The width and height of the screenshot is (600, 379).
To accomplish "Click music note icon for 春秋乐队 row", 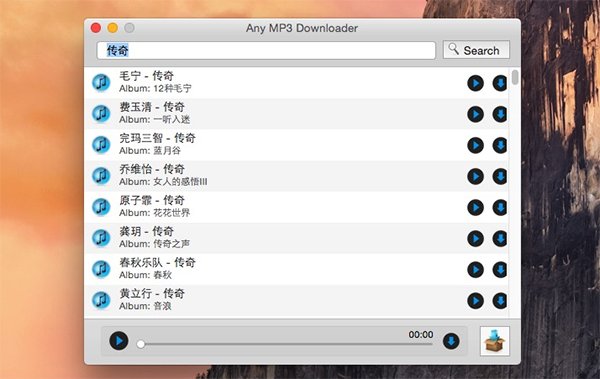I will 101,269.
